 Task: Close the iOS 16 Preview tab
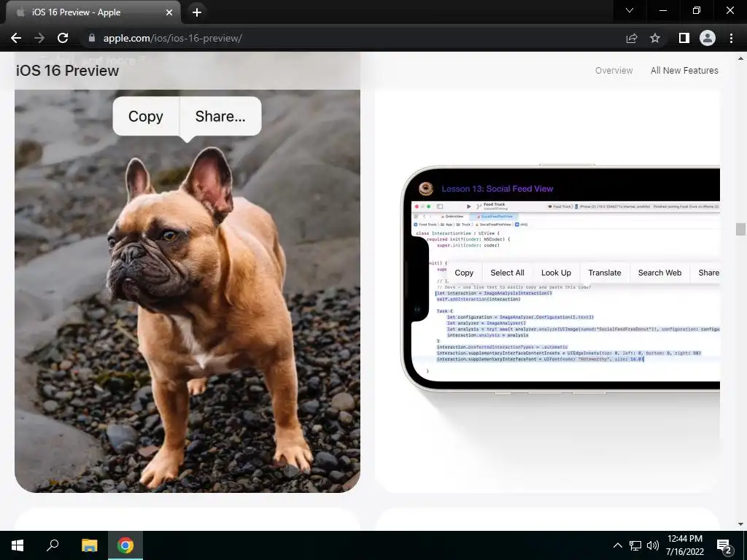[169, 12]
